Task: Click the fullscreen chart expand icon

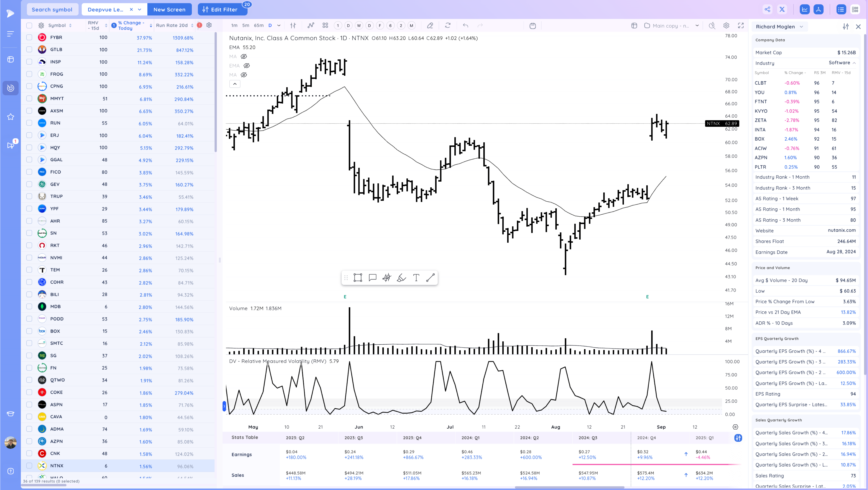Action: (741, 25)
